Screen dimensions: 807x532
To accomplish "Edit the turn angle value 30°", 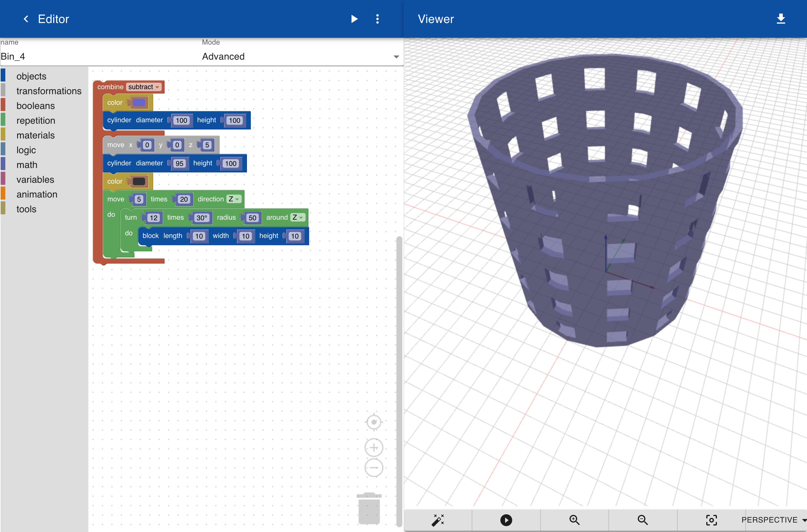I will (x=201, y=218).
